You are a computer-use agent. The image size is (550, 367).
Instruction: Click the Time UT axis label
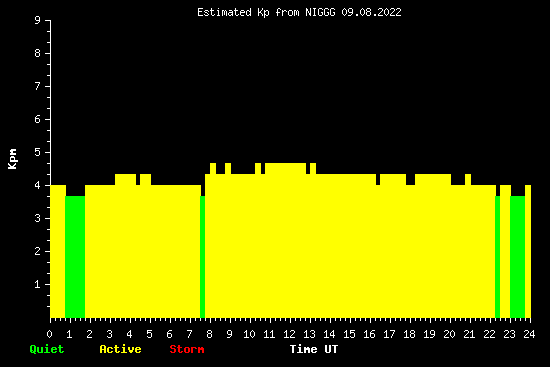point(314,349)
